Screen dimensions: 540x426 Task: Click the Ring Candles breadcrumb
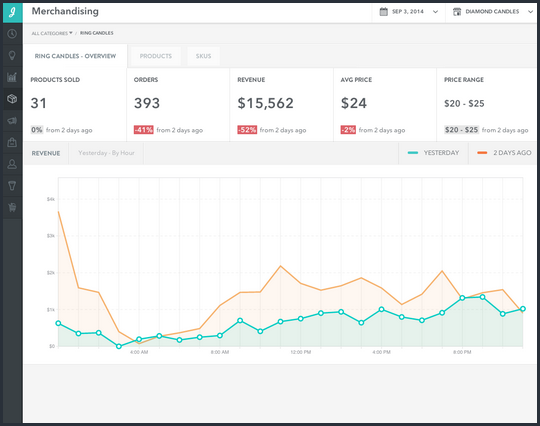[x=97, y=33]
